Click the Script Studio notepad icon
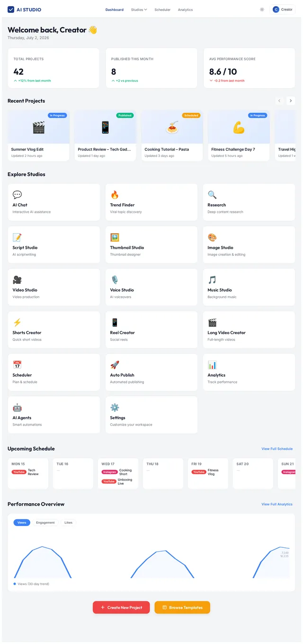This screenshot has height=644, width=303. (17, 237)
